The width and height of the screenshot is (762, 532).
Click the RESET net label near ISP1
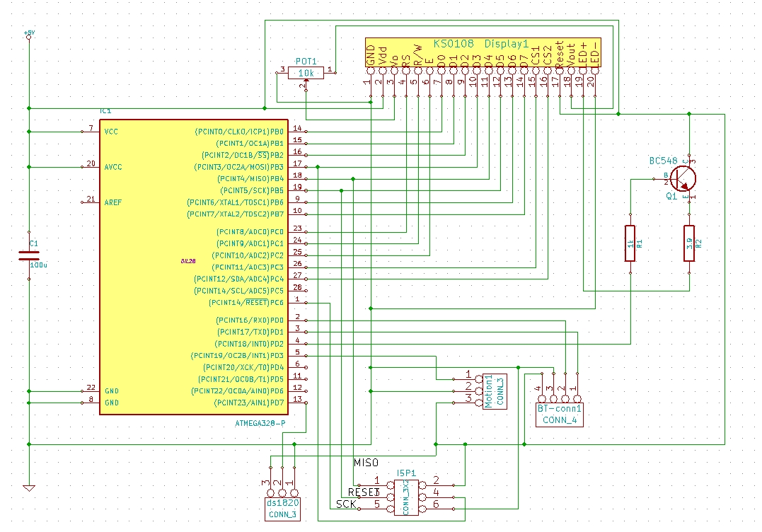pyautogui.click(x=364, y=492)
